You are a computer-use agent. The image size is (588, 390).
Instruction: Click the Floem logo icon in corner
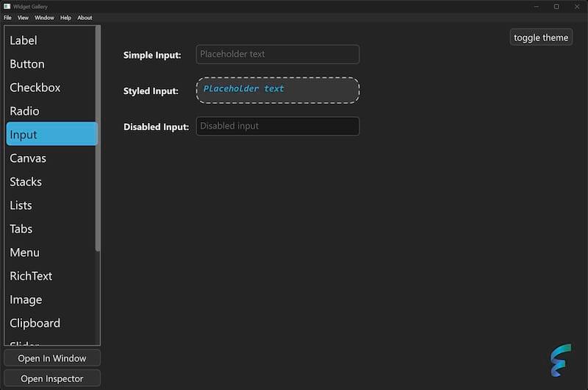tap(561, 360)
